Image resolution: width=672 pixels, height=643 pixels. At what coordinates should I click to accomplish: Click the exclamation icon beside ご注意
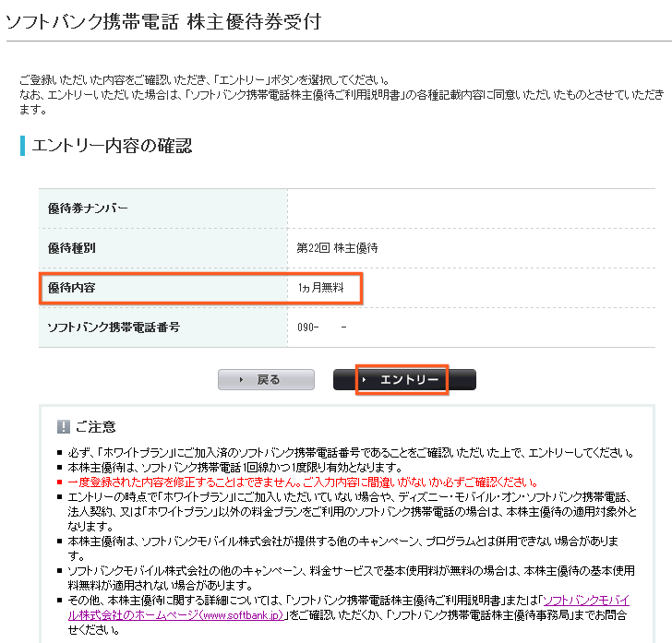pyautogui.click(x=64, y=427)
